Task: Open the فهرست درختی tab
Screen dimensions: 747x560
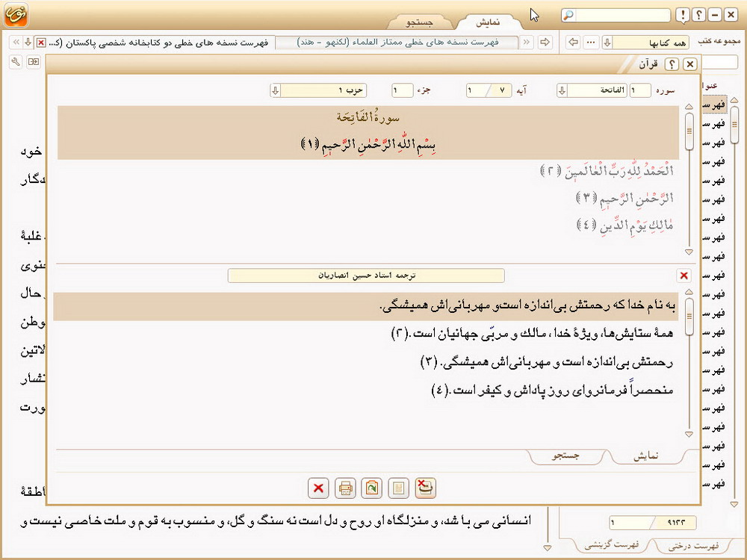Action: pyautogui.click(x=693, y=545)
